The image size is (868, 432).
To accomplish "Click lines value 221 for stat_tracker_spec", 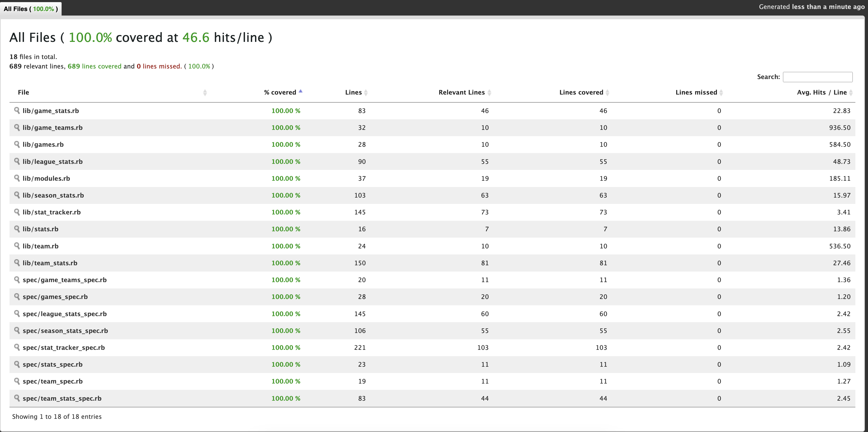I will point(360,348).
